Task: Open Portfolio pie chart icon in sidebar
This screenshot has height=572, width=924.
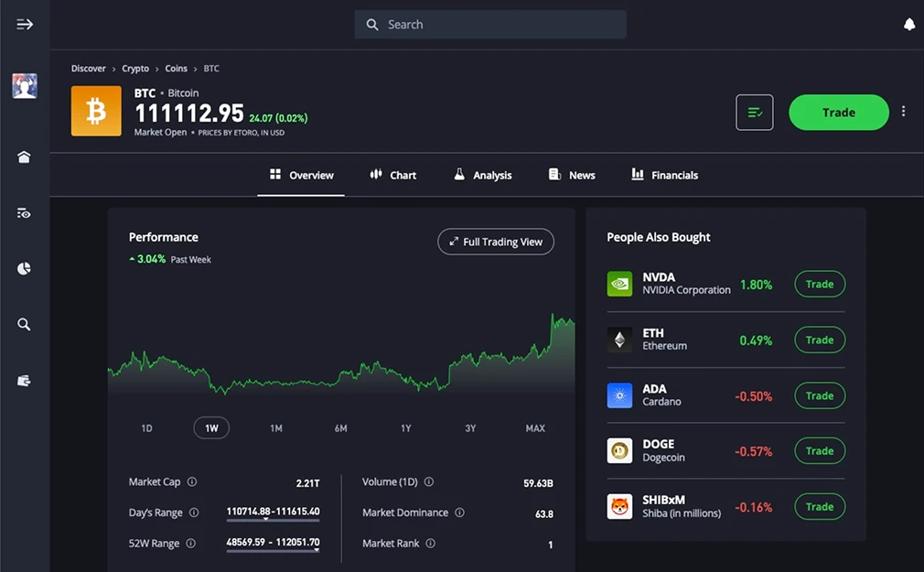Action: [24, 269]
